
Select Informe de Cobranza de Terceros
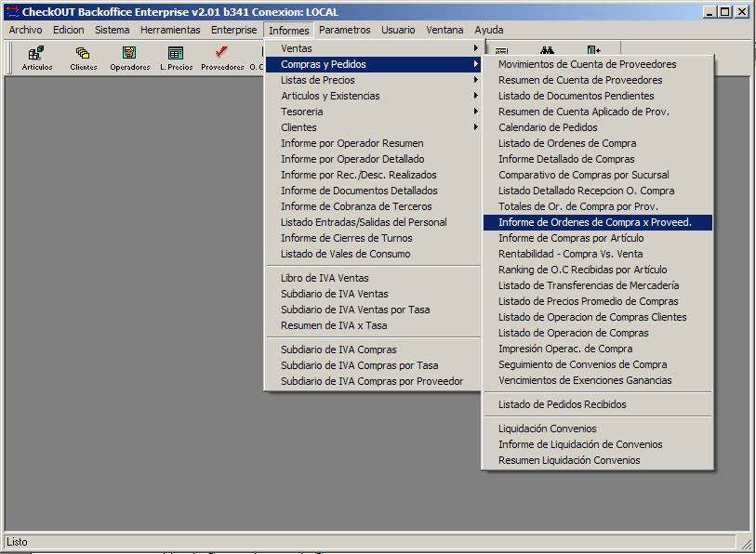[373, 206]
